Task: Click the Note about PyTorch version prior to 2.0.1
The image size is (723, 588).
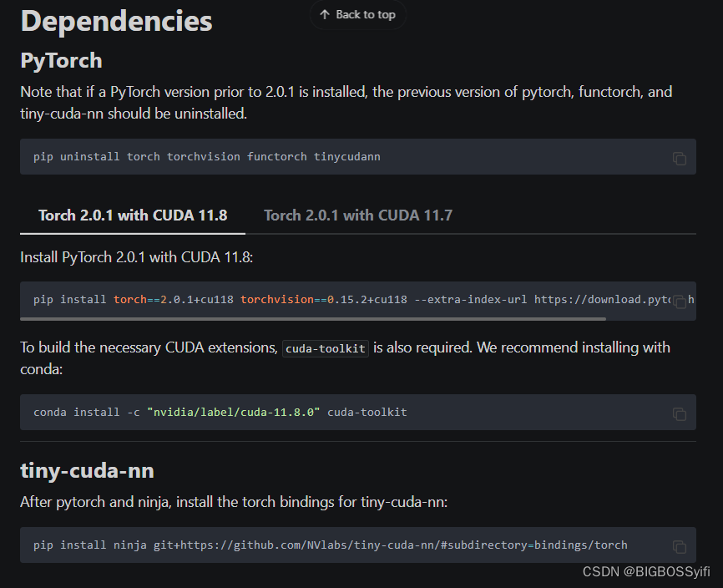Action: coord(346,103)
